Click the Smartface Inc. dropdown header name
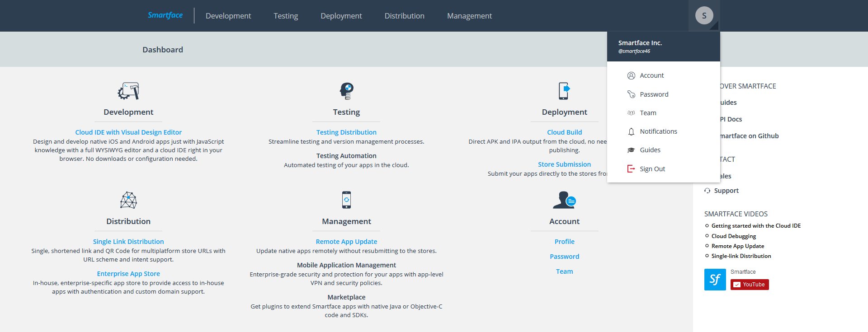This screenshot has height=332, width=868. point(640,43)
